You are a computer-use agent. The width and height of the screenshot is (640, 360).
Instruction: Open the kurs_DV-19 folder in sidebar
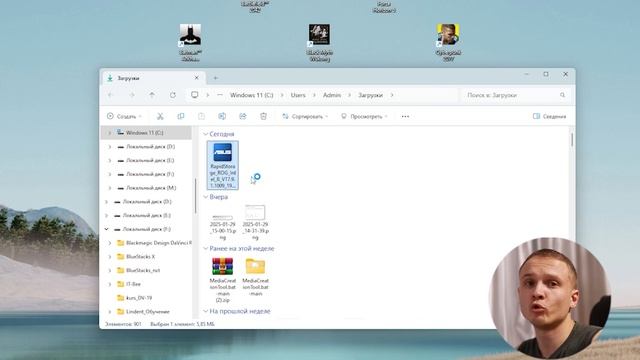click(139, 298)
